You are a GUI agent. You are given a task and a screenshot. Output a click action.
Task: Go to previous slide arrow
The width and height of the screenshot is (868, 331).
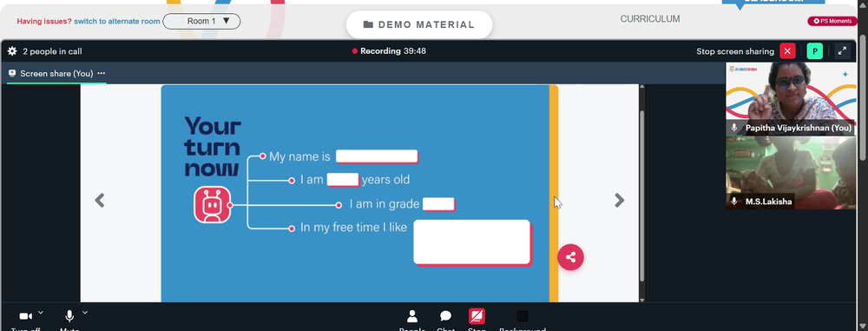(100, 200)
